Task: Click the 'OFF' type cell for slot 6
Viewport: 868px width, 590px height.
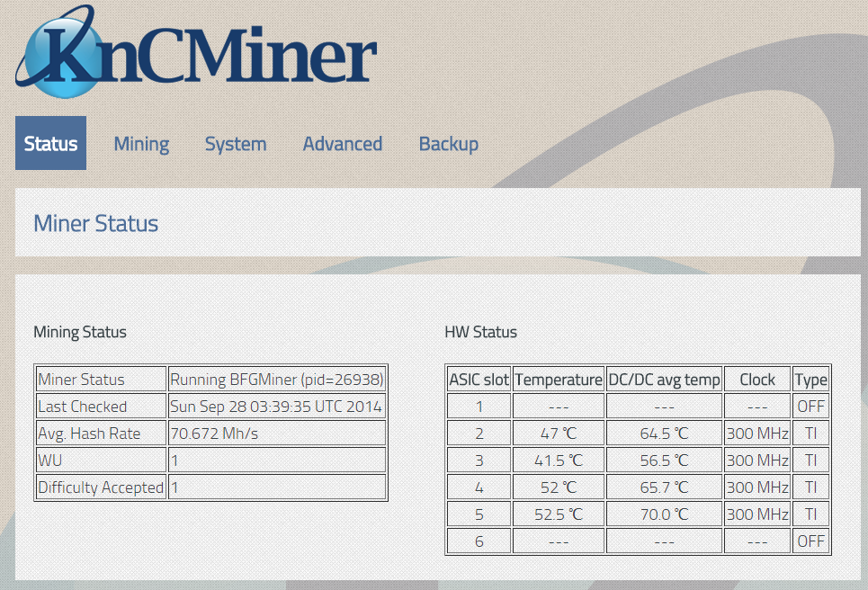Action: pyautogui.click(x=811, y=541)
